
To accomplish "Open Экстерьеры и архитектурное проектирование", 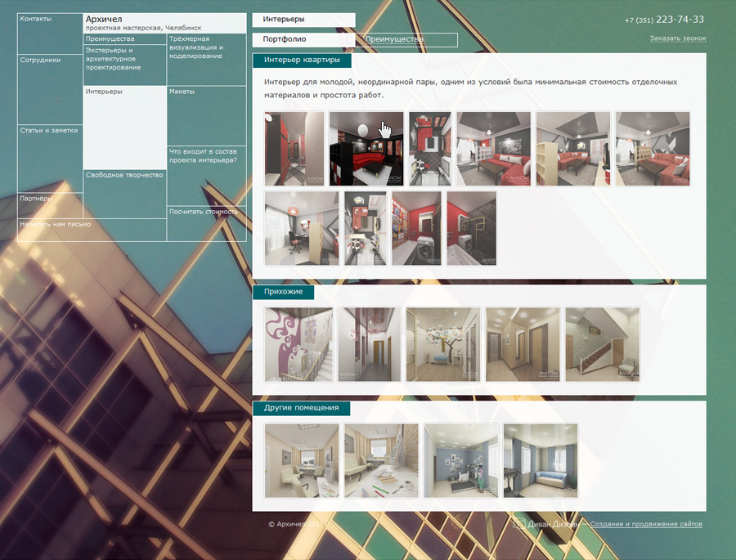I will tap(125, 65).
